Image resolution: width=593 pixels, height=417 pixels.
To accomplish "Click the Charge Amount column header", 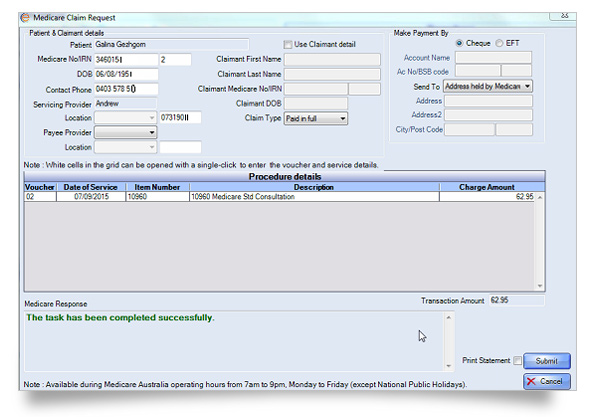I will click(487, 187).
